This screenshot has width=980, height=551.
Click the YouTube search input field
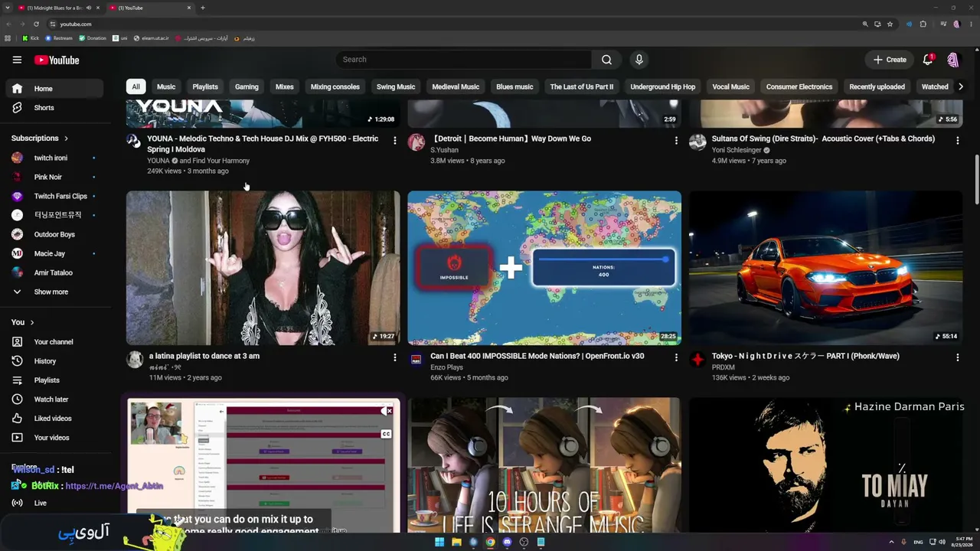[463, 60]
